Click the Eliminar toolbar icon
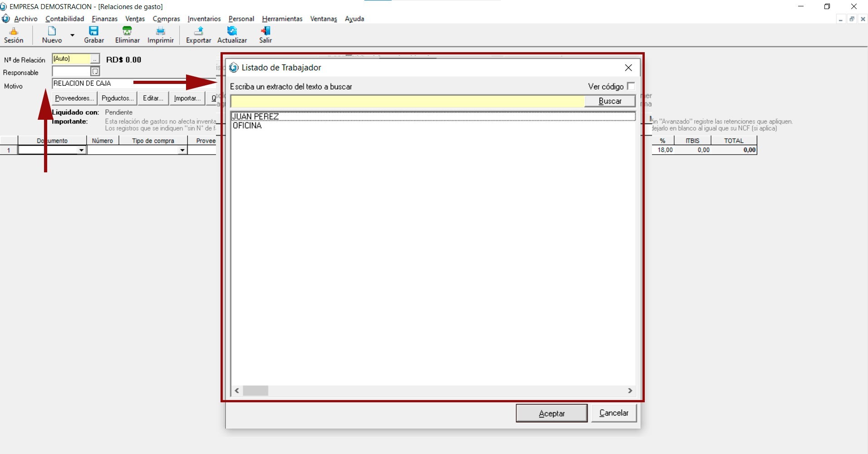The height and width of the screenshot is (454, 868). pyautogui.click(x=127, y=31)
